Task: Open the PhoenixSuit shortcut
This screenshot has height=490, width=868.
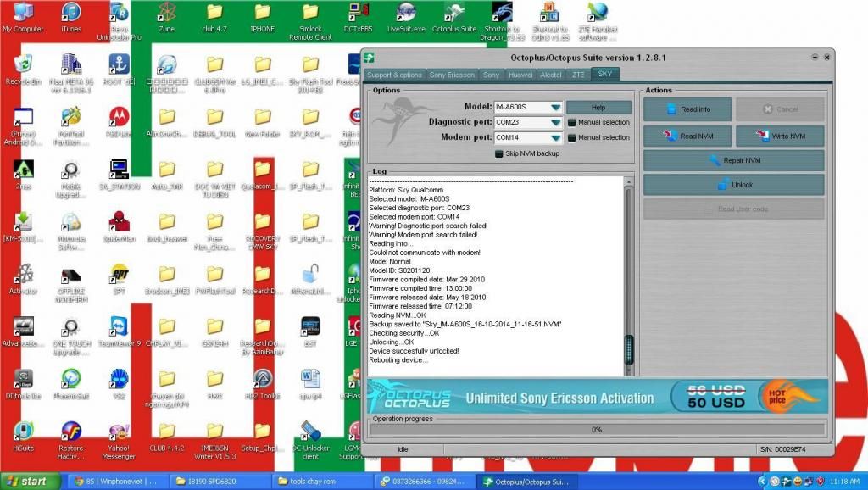Action: pyautogui.click(x=71, y=384)
